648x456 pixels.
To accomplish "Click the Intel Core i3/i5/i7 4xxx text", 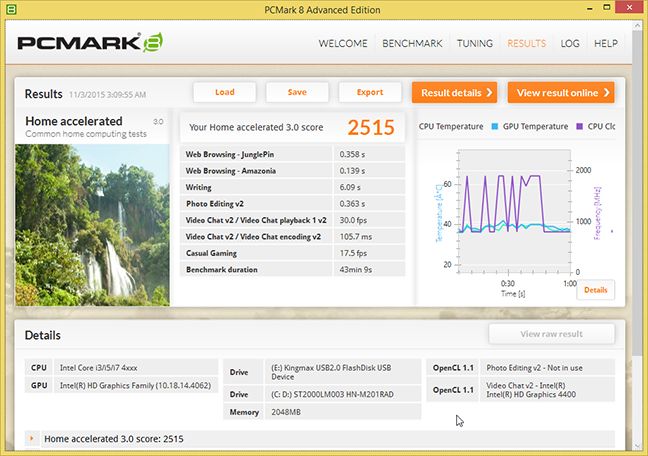I will pyautogui.click(x=98, y=368).
